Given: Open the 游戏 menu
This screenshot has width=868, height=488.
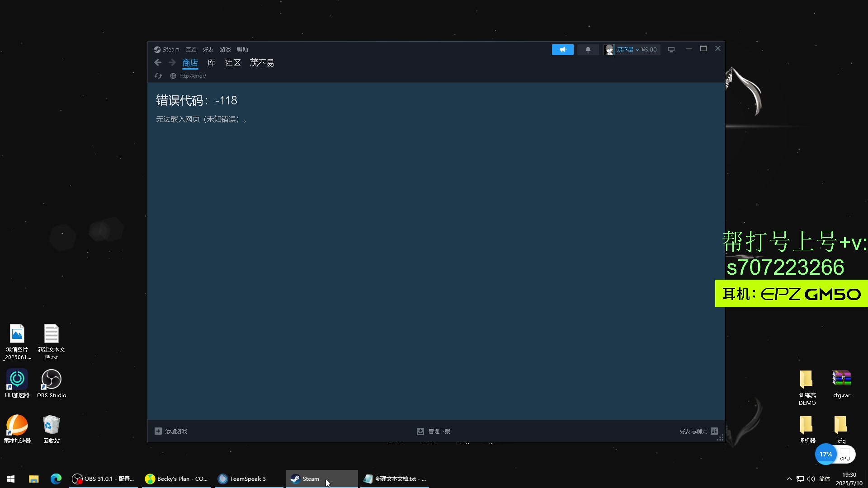Looking at the screenshot, I should pos(225,50).
